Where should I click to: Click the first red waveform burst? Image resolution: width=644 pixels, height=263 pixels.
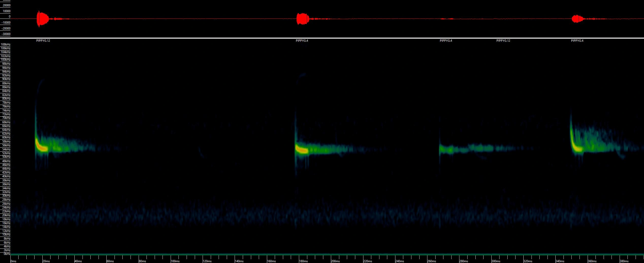click(x=42, y=19)
